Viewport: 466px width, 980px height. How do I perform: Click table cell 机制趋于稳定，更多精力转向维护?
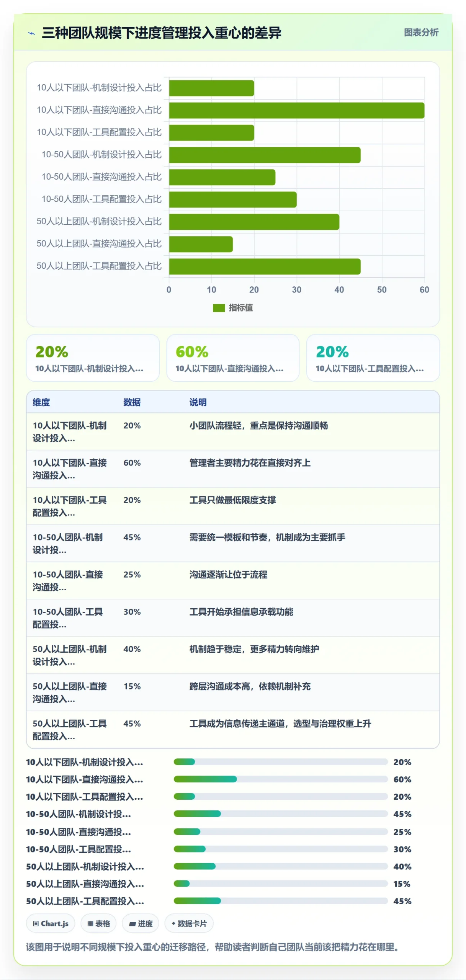[254, 649]
